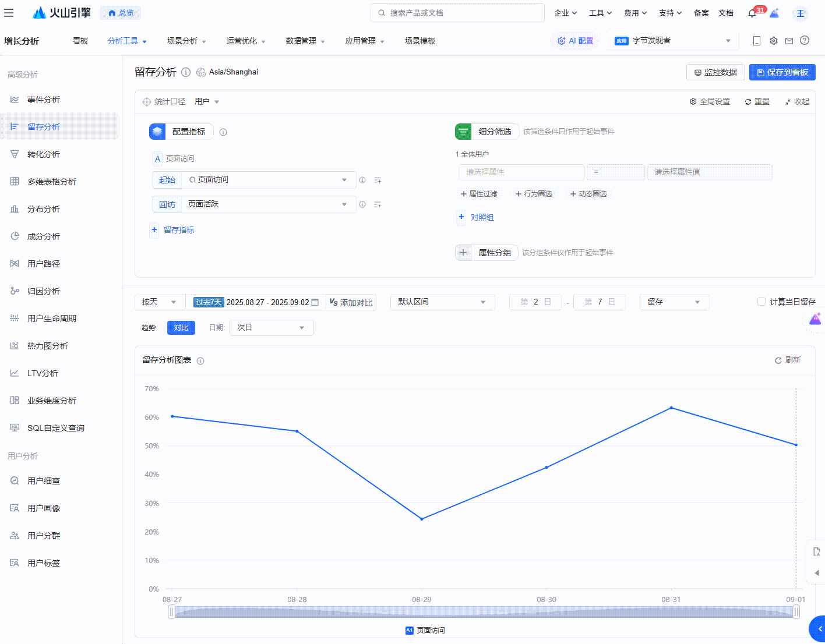The height and width of the screenshot is (644, 825).
Task: Click the mobile device icon in header
Action: pos(757,41)
